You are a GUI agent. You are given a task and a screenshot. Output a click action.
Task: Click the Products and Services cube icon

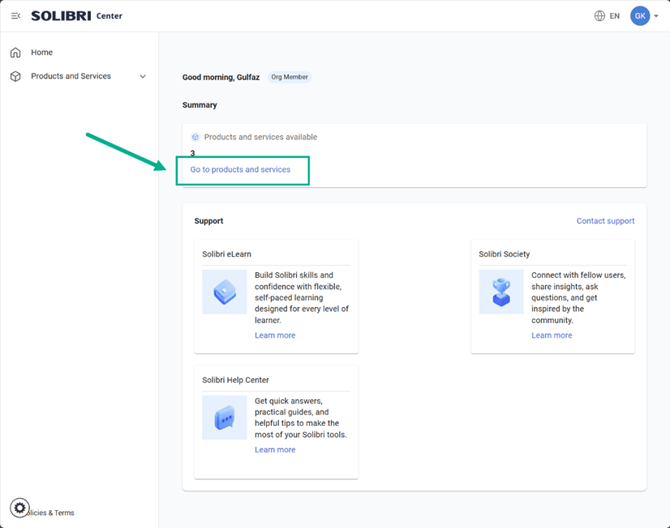click(x=15, y=76)
